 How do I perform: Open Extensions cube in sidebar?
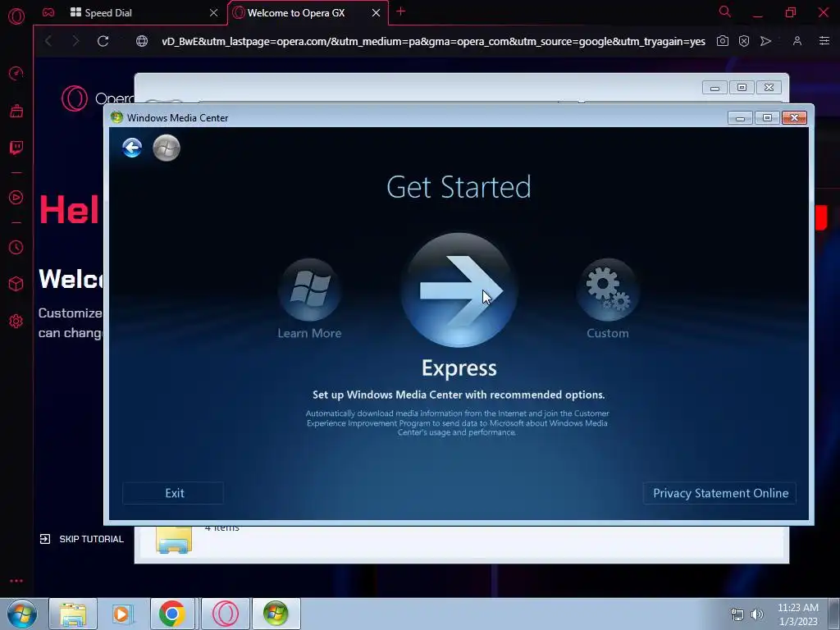click(x=16, y=284)
